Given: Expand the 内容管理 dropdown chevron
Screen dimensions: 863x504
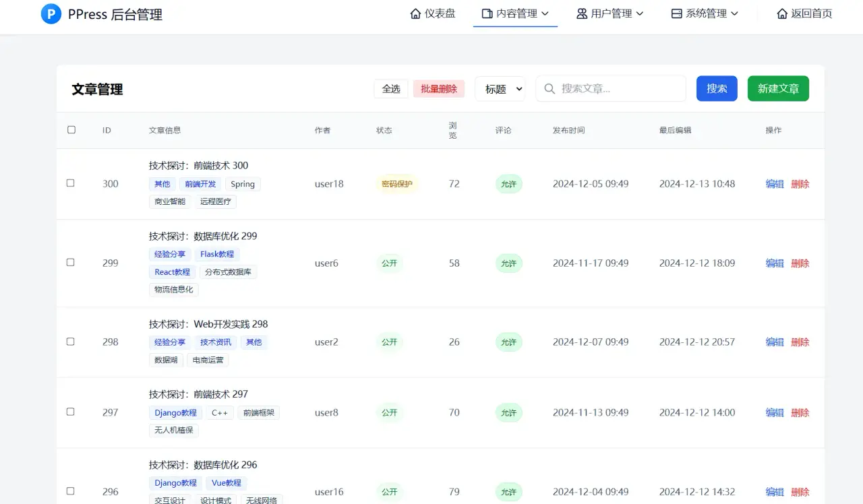Looking at the screenshot, I should click(x=545, y=13).
